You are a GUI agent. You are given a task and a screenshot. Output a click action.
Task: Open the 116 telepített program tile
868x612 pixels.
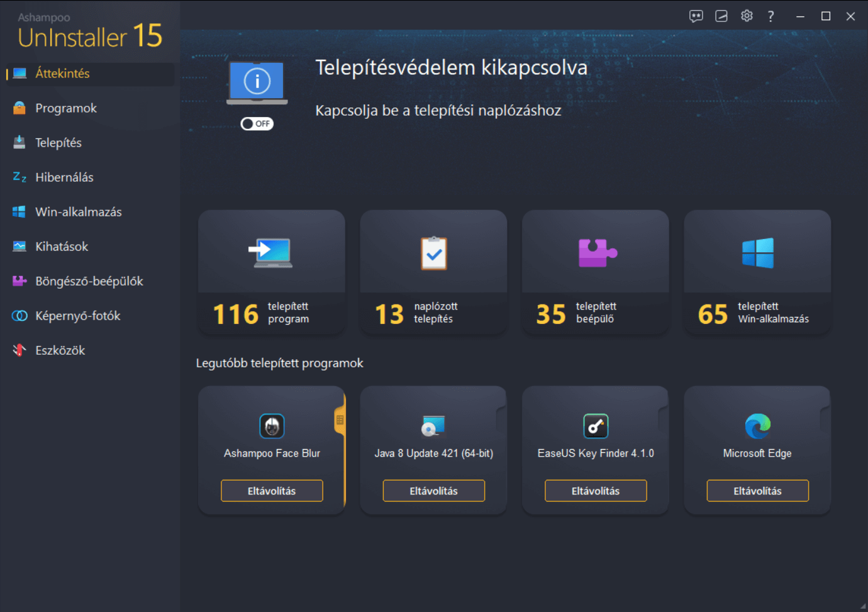point(272,272)
